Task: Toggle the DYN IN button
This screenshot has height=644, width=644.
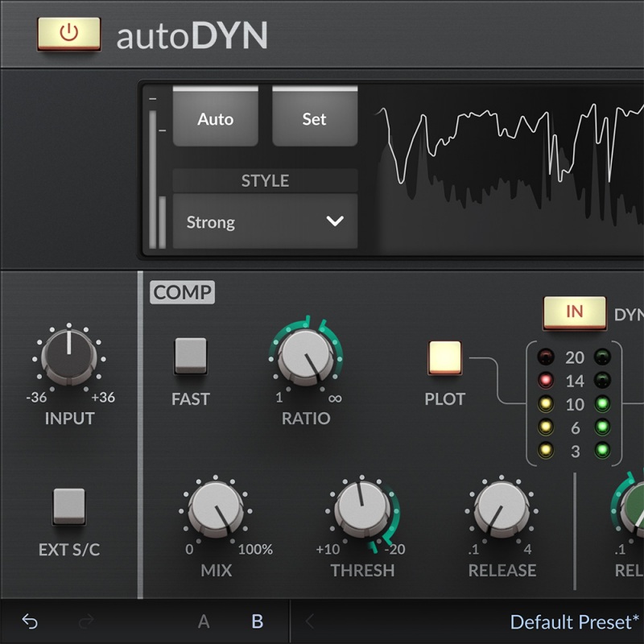Action: (x=575, y=312)
